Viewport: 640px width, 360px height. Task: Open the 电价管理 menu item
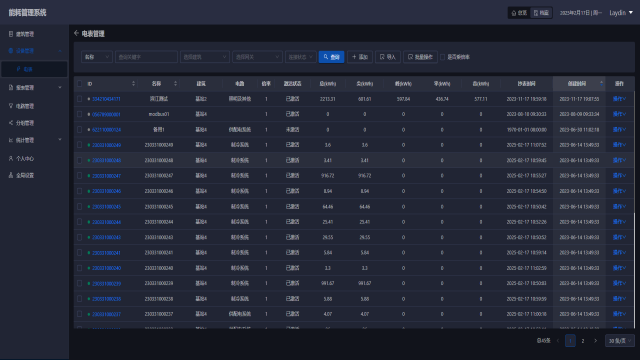34,106
